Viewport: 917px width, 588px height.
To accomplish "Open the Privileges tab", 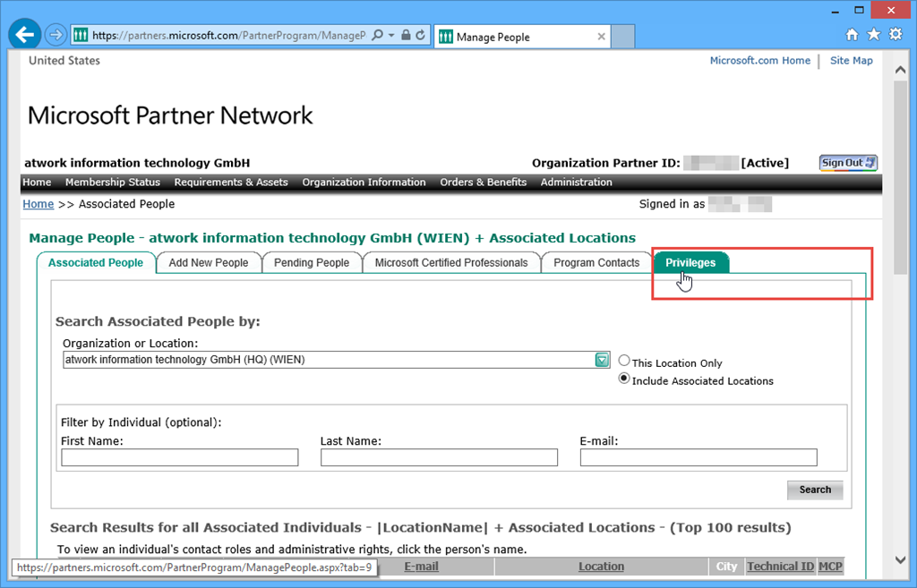I will point(690,262).
